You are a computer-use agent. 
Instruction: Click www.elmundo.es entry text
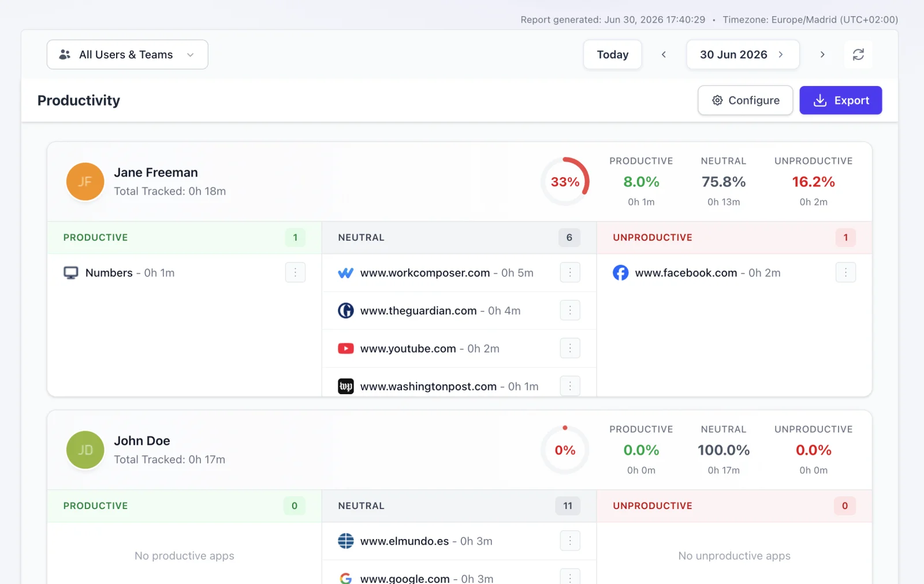point(426,541)
